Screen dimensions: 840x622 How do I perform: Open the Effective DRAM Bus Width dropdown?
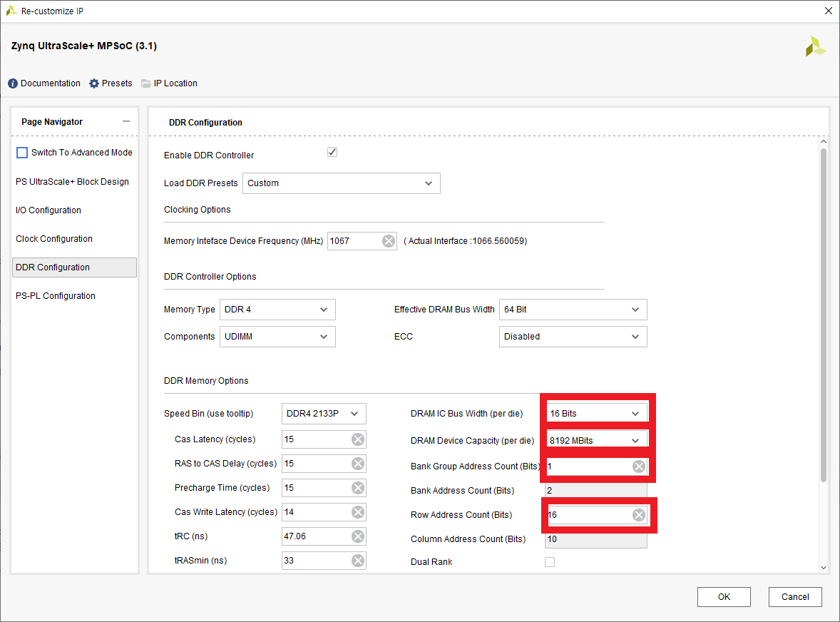pos(573,310)
